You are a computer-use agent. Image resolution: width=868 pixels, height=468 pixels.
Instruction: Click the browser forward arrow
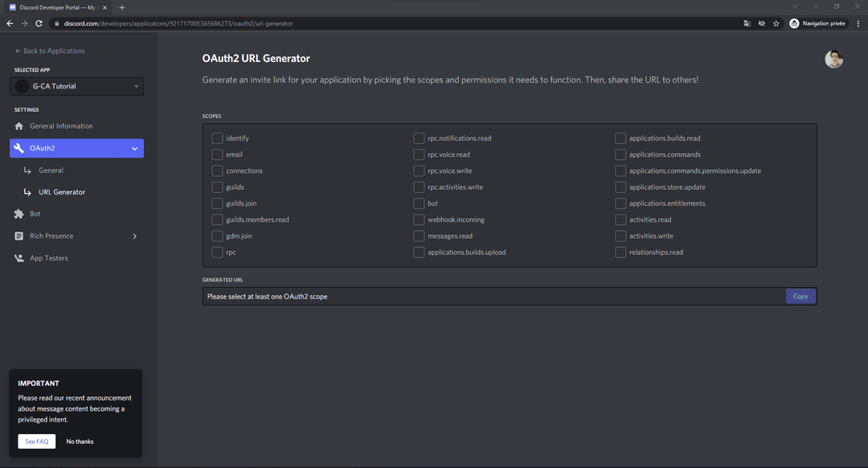point(24,23)
